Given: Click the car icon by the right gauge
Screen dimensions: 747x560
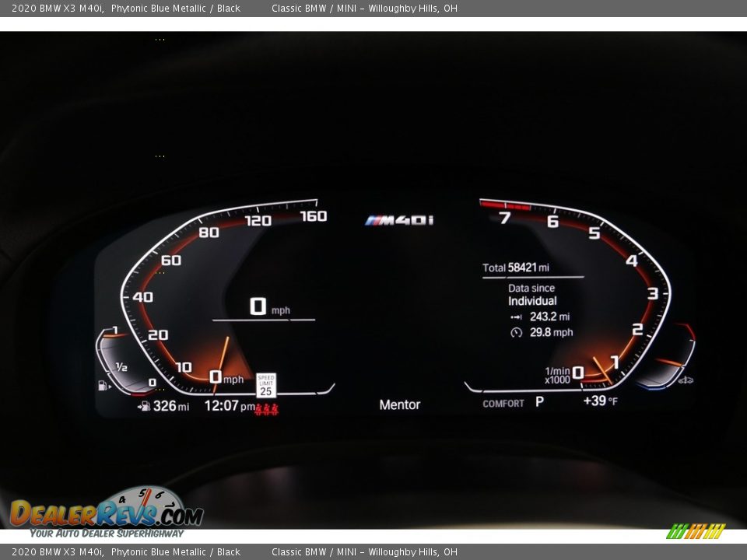Looking at the screenshot, I should 686,380.
